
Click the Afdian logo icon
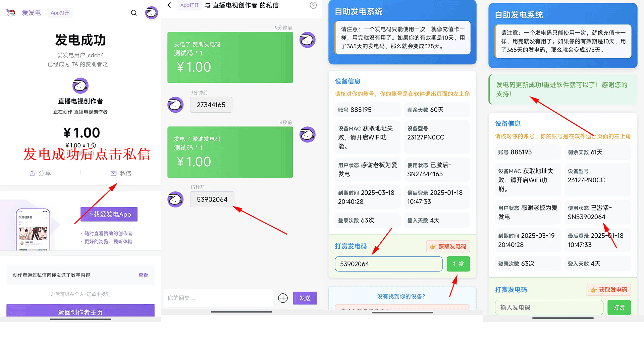click(11, 13)
